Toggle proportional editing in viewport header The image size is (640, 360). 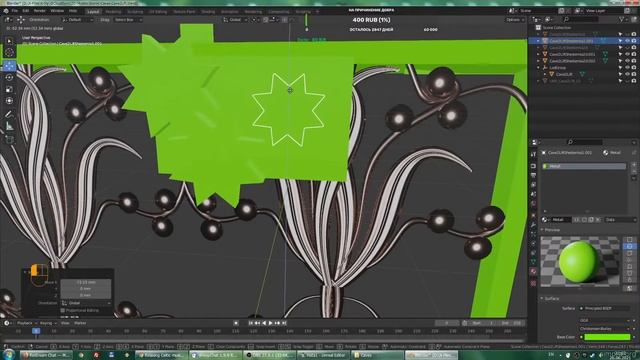[285, 20]
